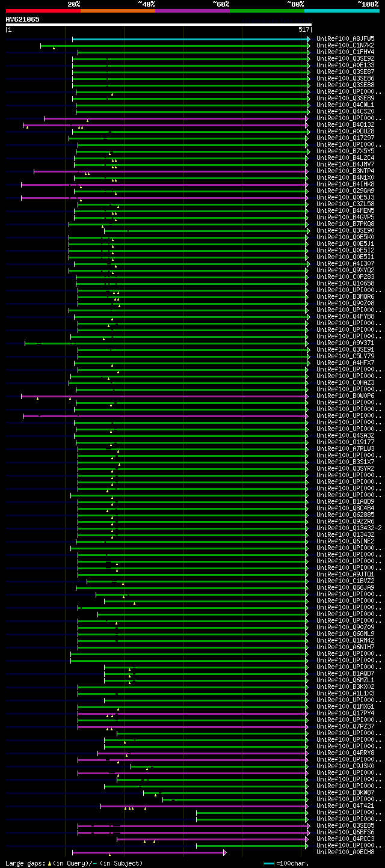385x868 pixels.
Task: Click the cyan ~100% legend segment
Action: click(x=341, y=10)
